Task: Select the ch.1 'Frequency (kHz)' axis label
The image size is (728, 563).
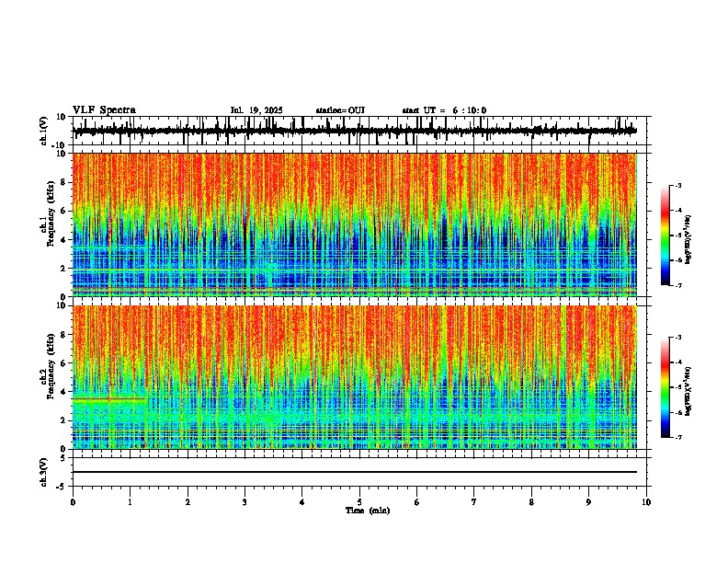Action: 51,213
